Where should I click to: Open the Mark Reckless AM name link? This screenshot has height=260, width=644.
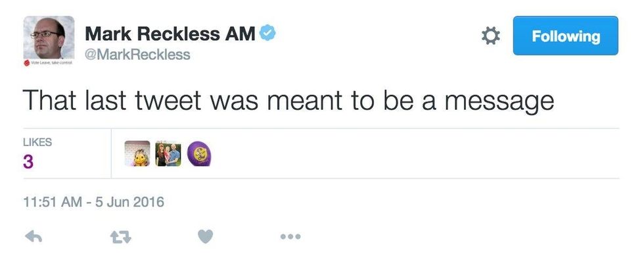pos(170,34)
